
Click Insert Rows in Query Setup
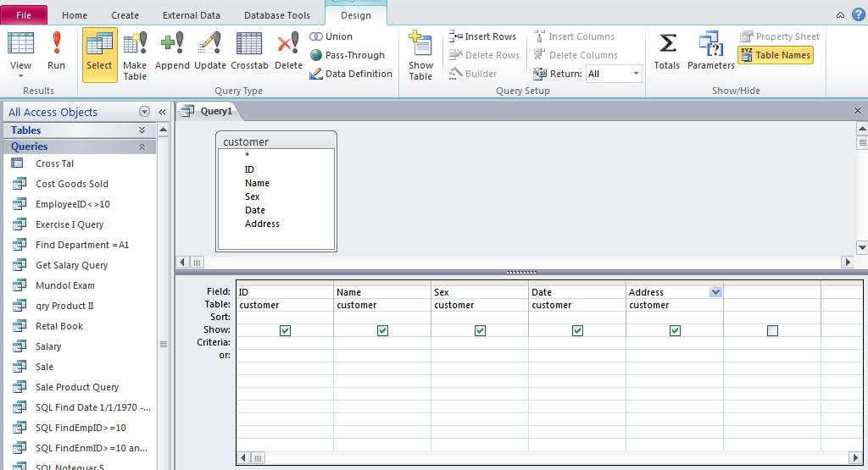pyautogui.click(x=482, y=36)
